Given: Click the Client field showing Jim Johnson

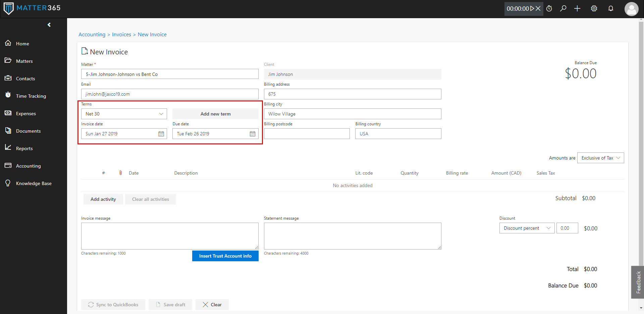Looking at the screenshot, I should (x=353, y=74).
